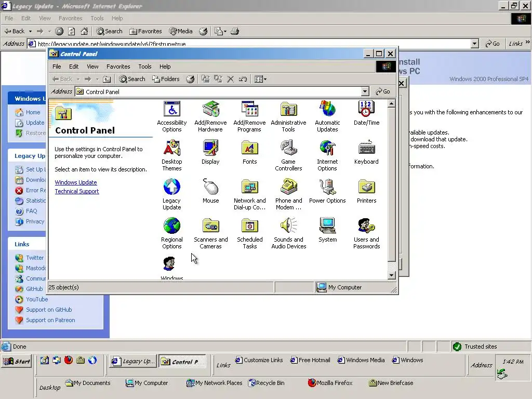Open Mozilla Firefox from Desktop toolbar
The height and width of the screenshot is (399, 532).
click(x=330, y=383)
